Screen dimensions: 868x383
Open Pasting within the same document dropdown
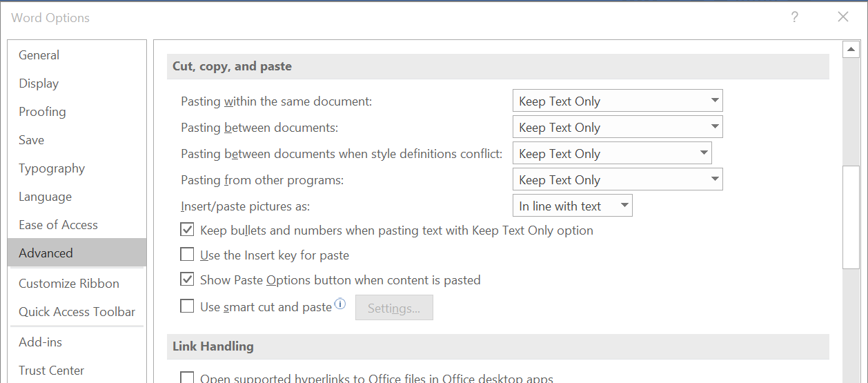click(618, 101)
